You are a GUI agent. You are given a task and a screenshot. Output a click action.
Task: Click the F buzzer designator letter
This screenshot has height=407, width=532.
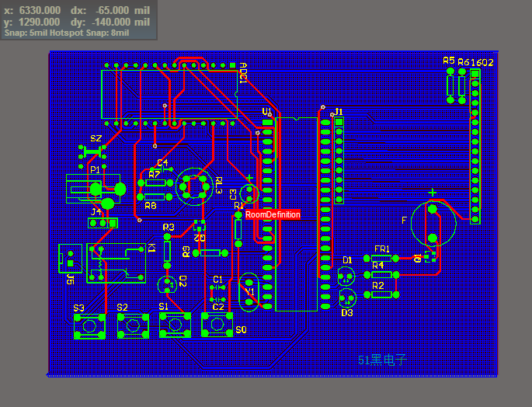pos(404,221)
